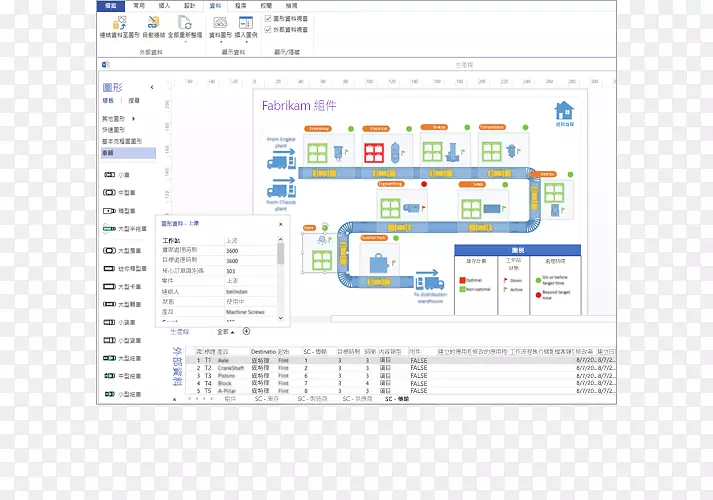Pick the 大型卡車 large truck shape
Image resolution: width=713 pixels, height=500 pixels.
tap(122, 287)
